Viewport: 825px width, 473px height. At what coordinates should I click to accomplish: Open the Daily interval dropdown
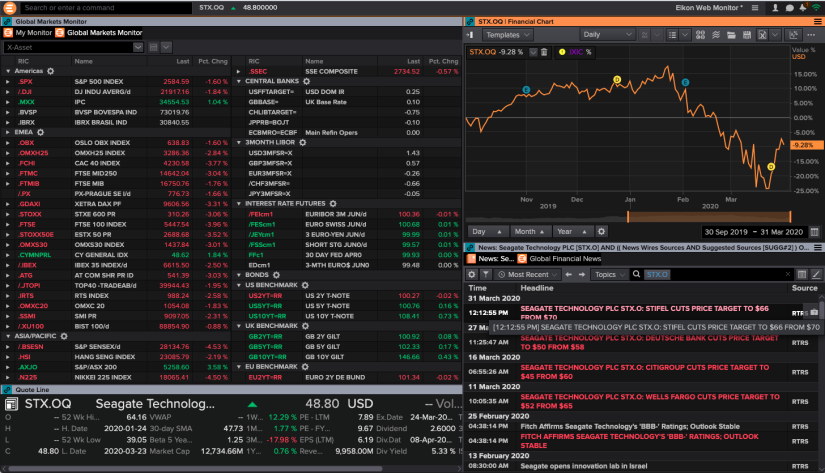[x=608, y=34]
